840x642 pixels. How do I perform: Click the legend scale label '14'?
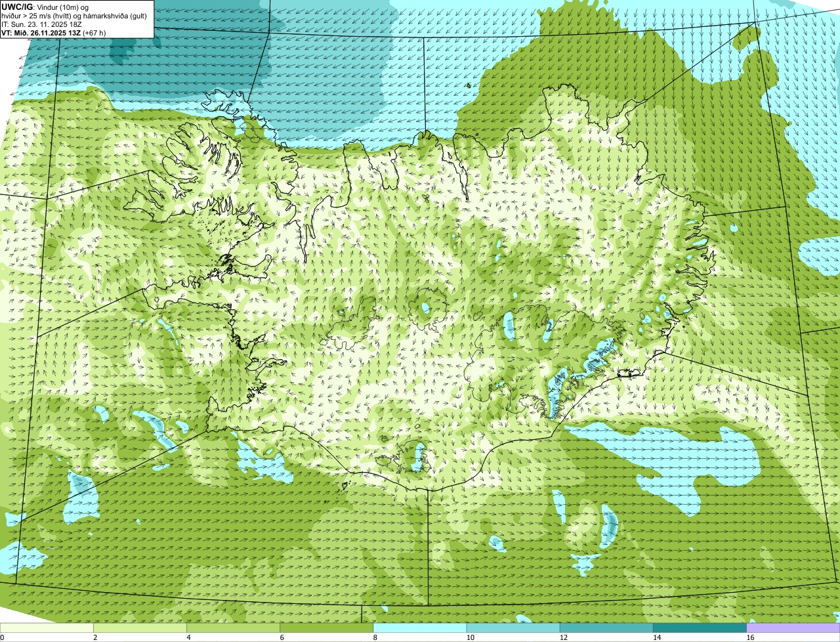[657, 637]
